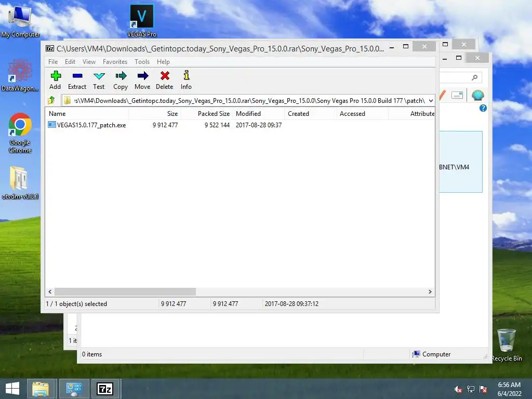Open the View menu

(x=89, y=62)
